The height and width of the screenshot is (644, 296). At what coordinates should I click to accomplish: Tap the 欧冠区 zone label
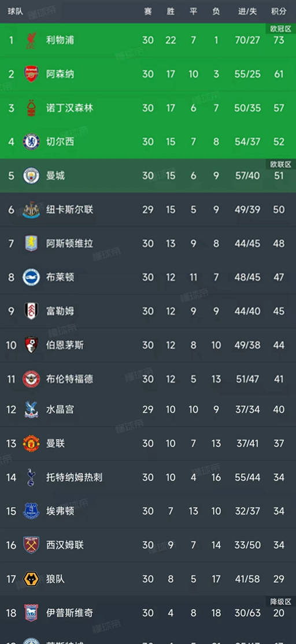[x=280, y=29]
